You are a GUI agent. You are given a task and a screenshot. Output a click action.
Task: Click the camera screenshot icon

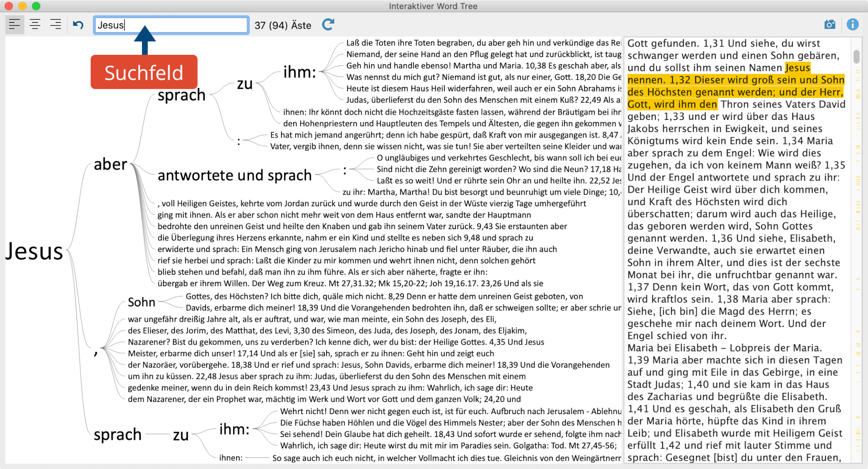[x=830, y=25]
